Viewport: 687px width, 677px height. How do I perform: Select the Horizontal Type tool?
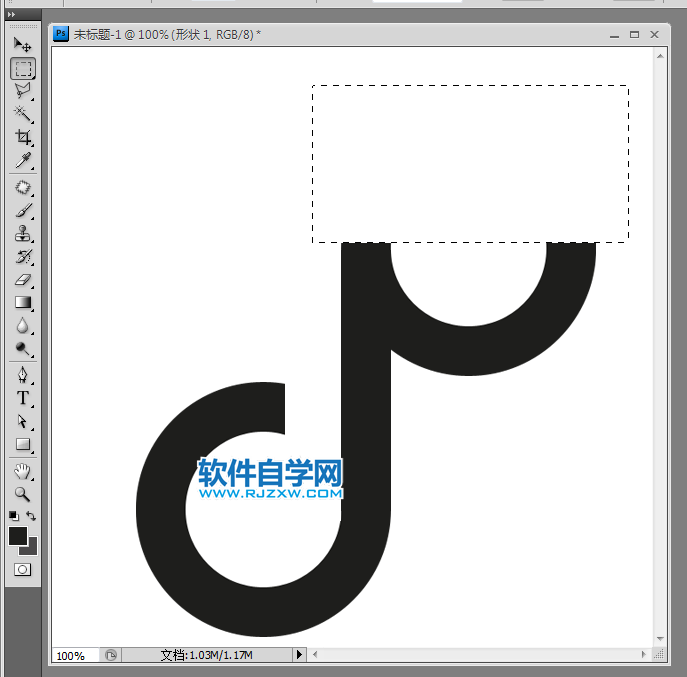[x=23, y=398]
